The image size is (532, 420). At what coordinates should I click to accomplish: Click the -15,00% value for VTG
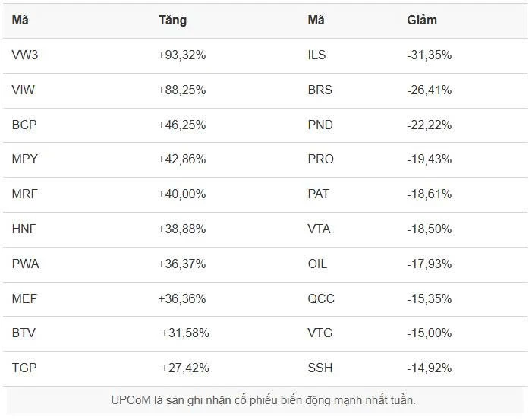pos(430,333)
